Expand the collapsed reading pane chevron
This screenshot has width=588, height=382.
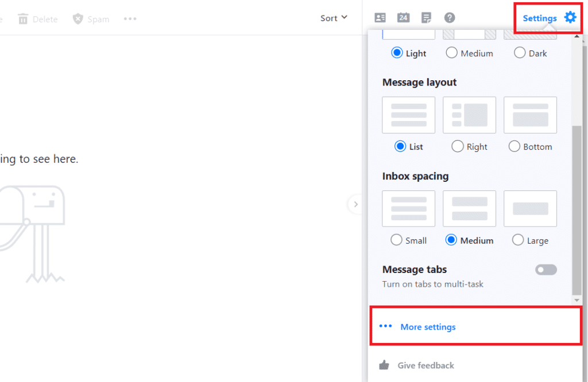355,204
